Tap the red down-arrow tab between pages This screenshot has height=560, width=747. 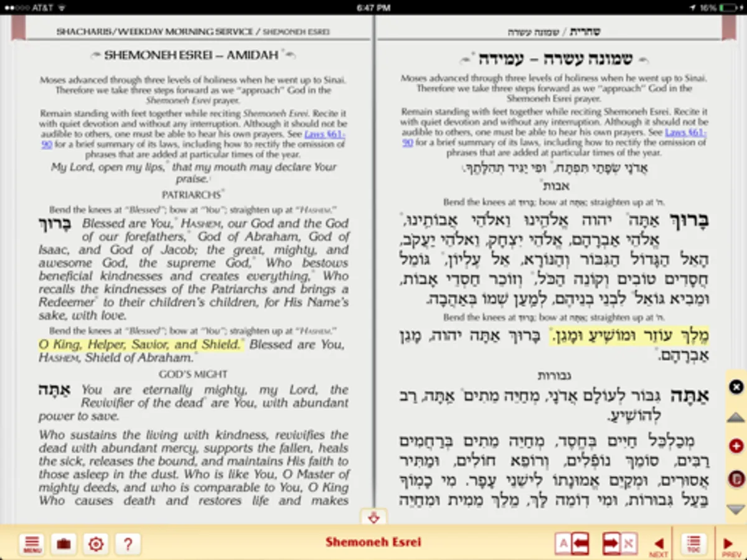(x=374, y=517)
